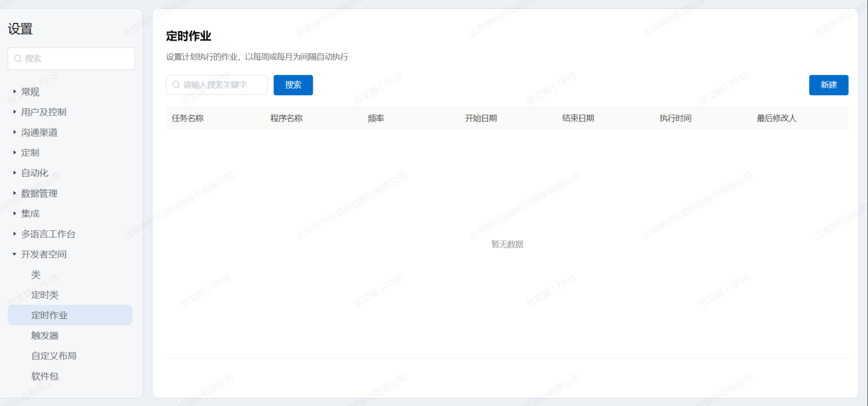The height and width of the screenshot is (406, 868).
Task: Collapse the 开发者空间 section
Action: tap(43, 254)
